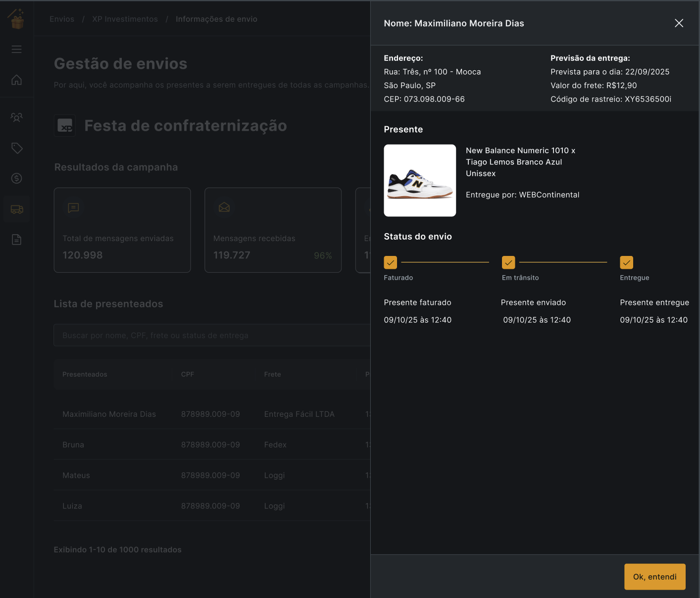Select Maximiliano Moreira Dias table row

[212, 414]
